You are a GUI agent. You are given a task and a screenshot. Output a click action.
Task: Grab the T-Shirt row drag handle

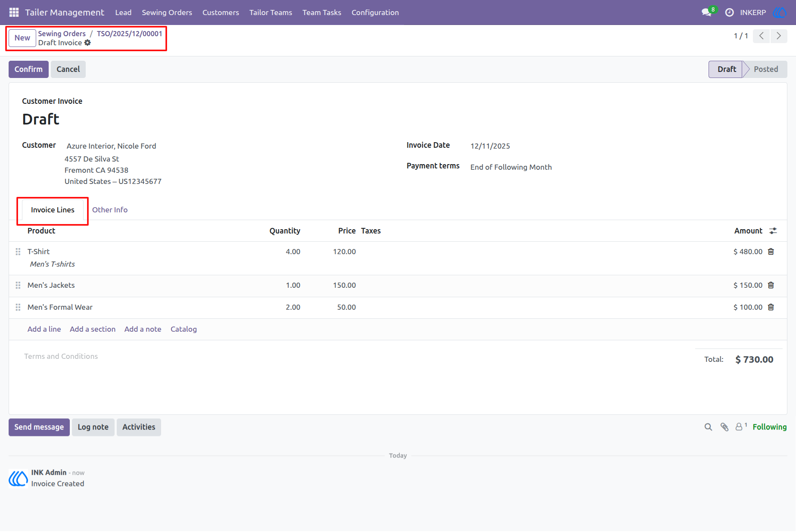point(18,252)
